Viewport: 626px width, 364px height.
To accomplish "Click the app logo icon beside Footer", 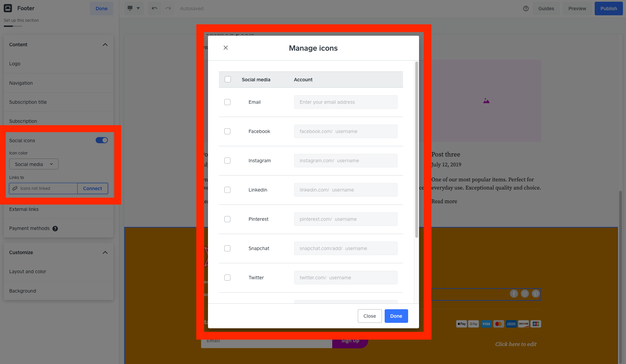I will click(x=8, y=8).
